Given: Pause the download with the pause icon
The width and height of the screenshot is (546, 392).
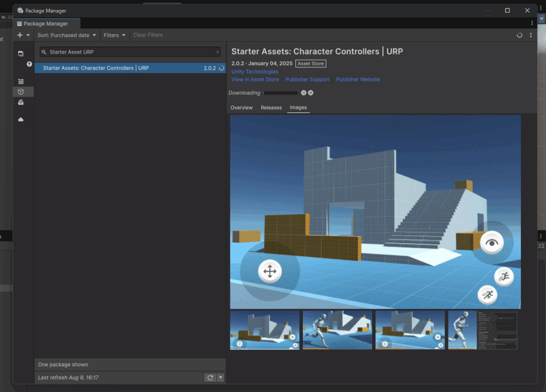Looking at the screenshot, I should [x=303, y=93].
